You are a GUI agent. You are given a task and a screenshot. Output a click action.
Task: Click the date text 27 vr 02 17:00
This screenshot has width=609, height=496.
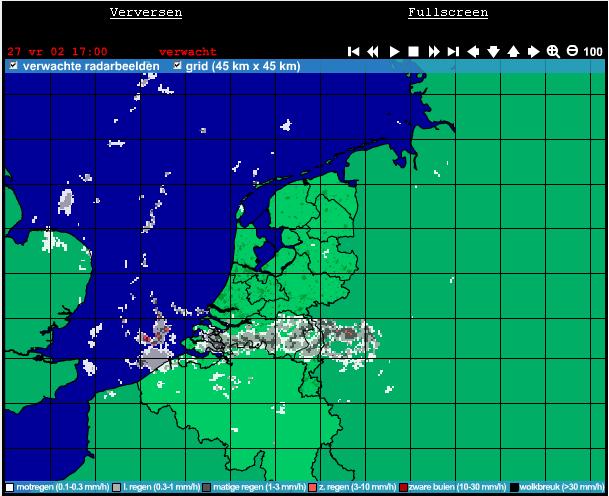pyautogui.click(x=57, y=52)
